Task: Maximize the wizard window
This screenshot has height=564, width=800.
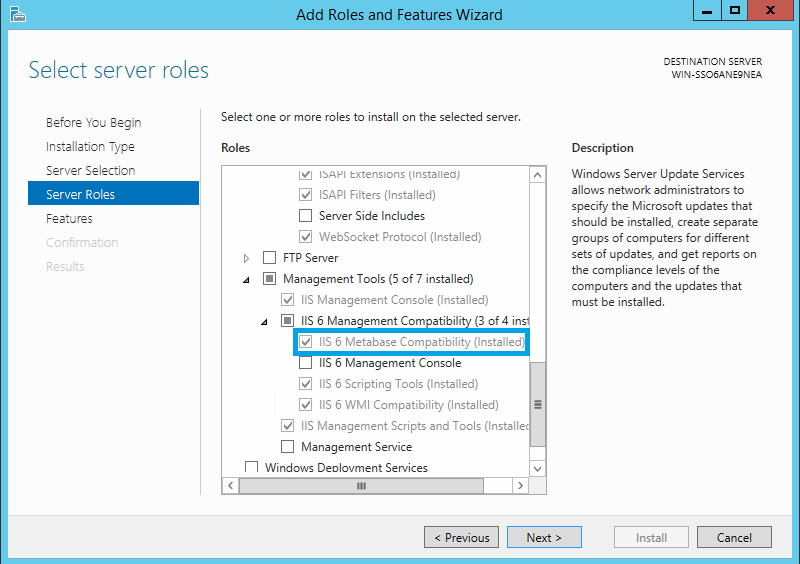Action: click(735, 10)
